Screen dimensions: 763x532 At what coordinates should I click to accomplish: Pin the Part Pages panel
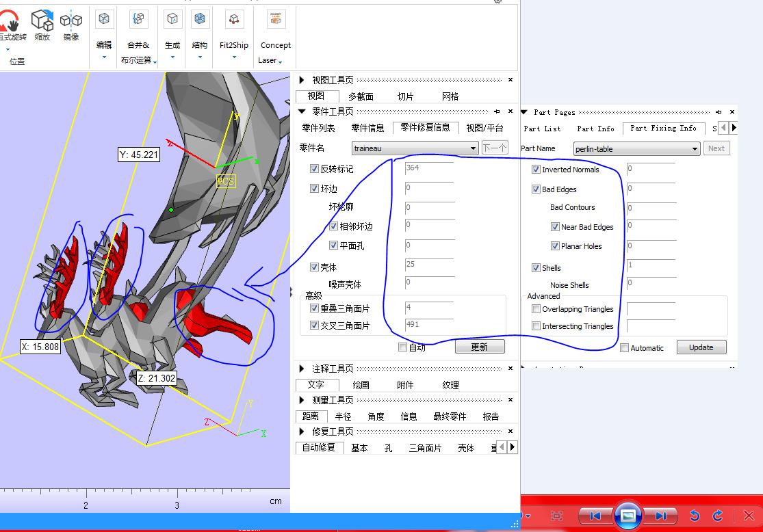click(x=719, y=112)
